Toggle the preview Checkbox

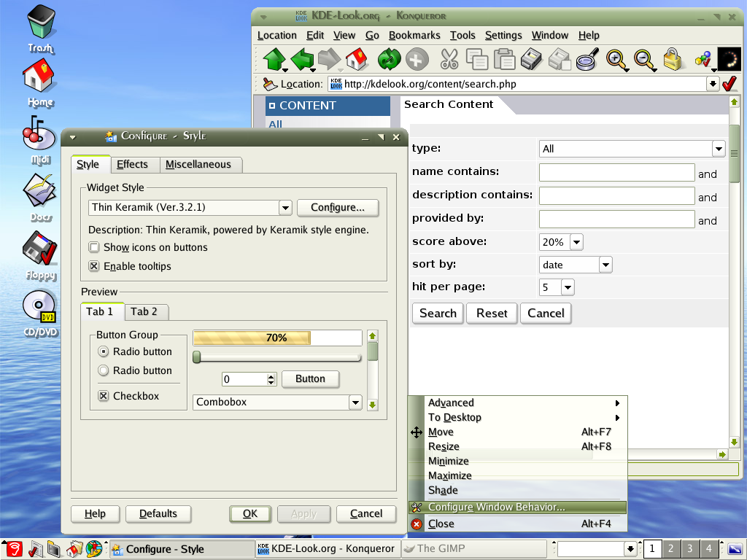pos(104,396)
